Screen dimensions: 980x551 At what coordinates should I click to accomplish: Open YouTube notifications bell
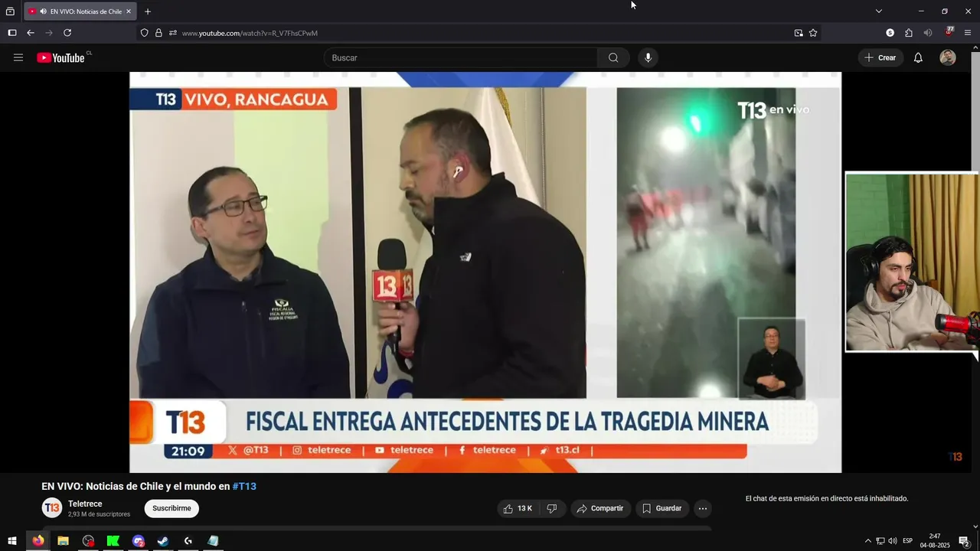click(x=918, y=57)
